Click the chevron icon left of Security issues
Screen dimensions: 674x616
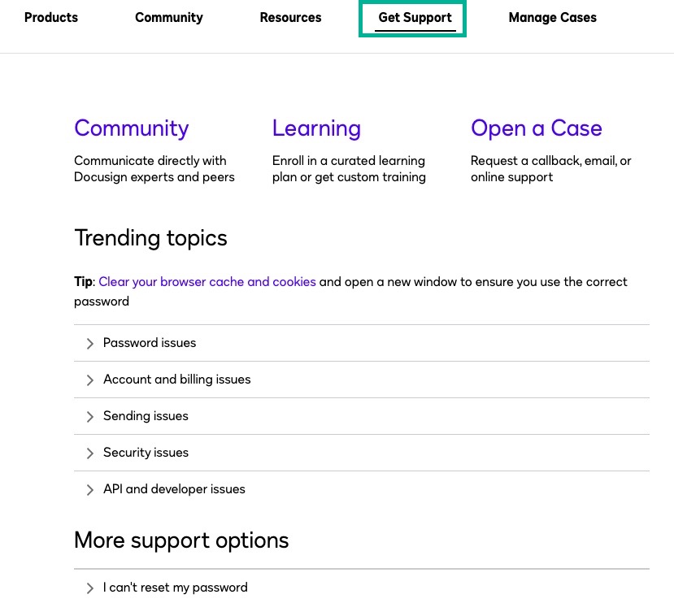click(x=89, y=453)
